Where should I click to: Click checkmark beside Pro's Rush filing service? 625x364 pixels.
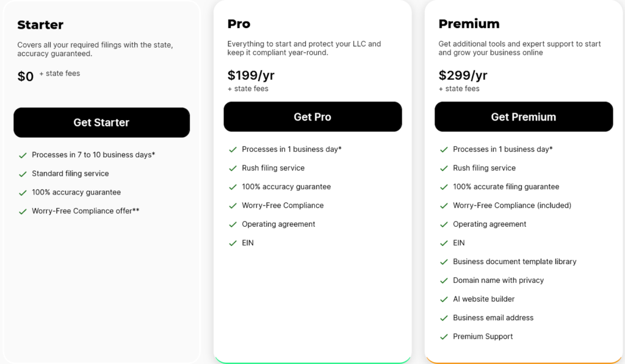[x=233, y=168]
